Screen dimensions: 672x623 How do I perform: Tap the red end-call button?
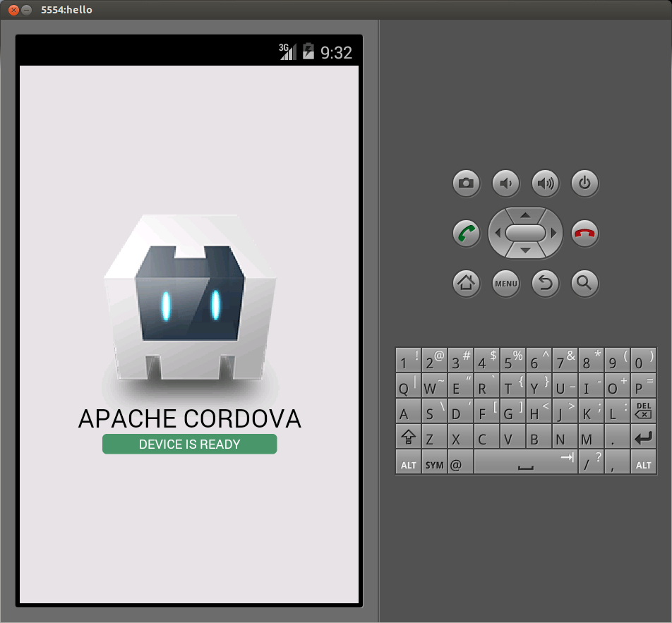(x=584, y=233)
